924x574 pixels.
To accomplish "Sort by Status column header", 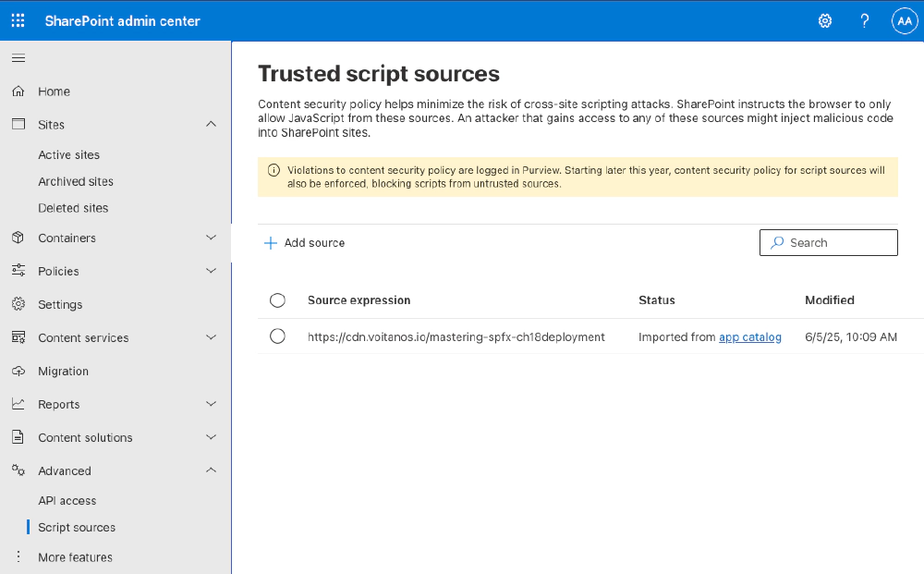I will (656, 300).
